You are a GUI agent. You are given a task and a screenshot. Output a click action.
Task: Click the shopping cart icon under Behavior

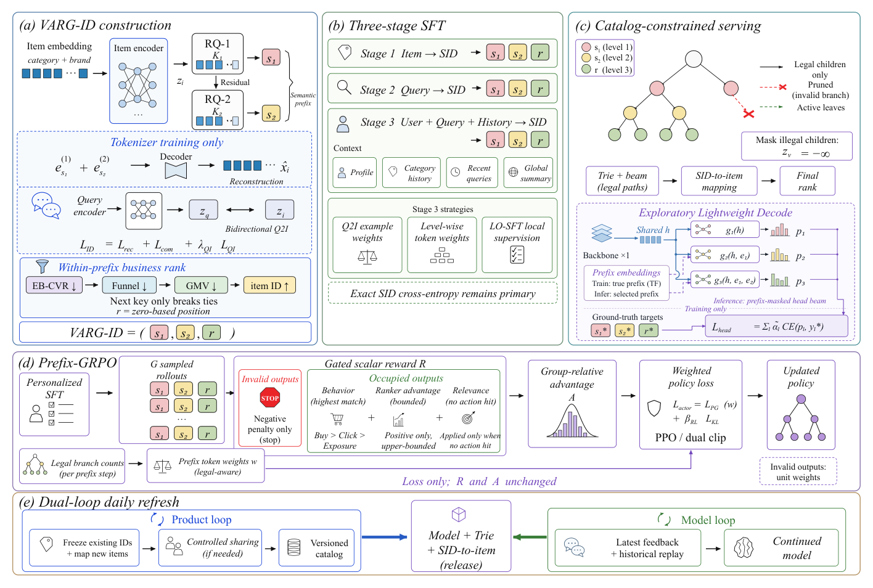click(x=337, y=419)
